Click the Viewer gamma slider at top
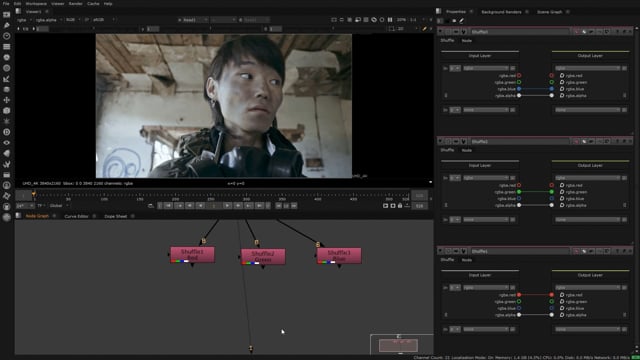This screenshot has height=360, width=640. [x=210, y=29]
